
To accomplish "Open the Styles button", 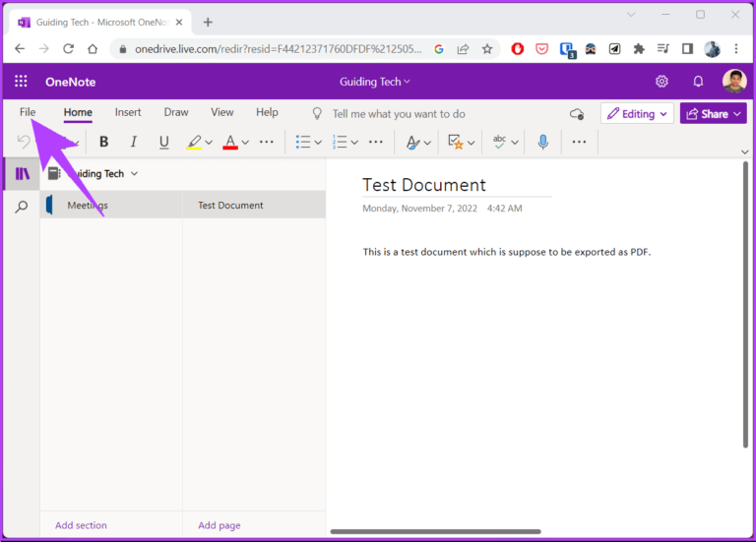I will click(x=412, y=142).
